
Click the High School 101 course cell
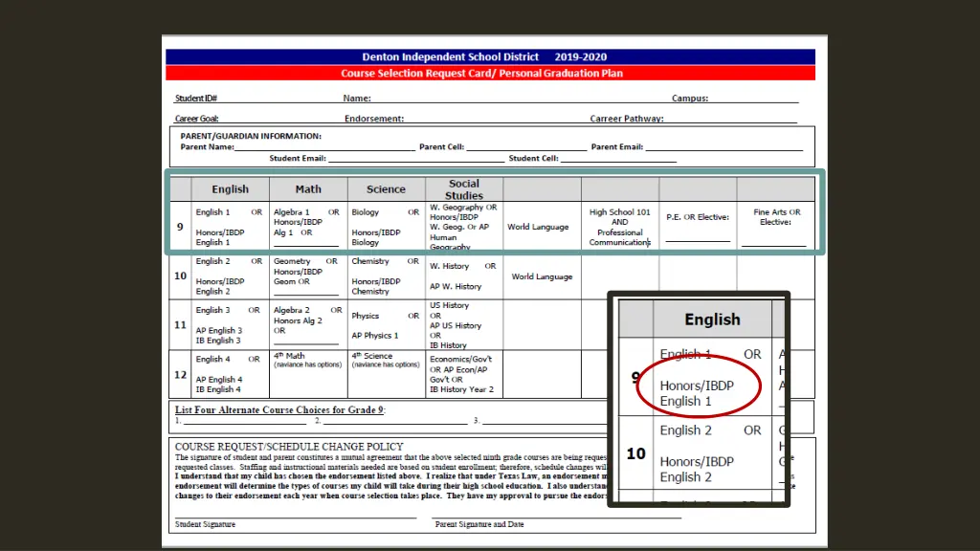[x=619, y=227]
